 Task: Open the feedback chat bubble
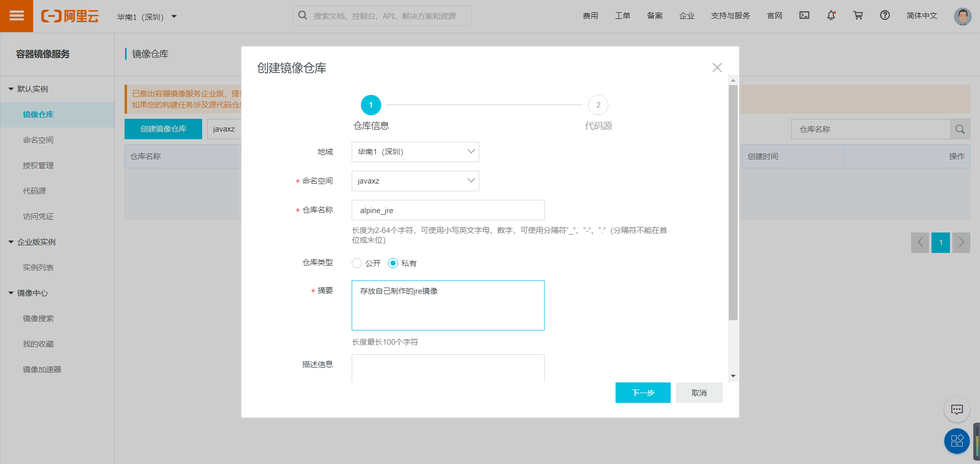click(x=957, y=409)
